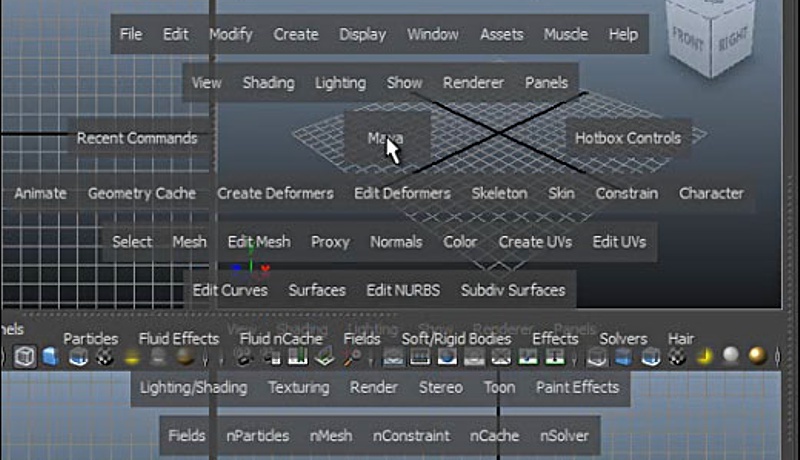Click the Camera Attributes icon in the panel toolbar

(x=271, y=357)
